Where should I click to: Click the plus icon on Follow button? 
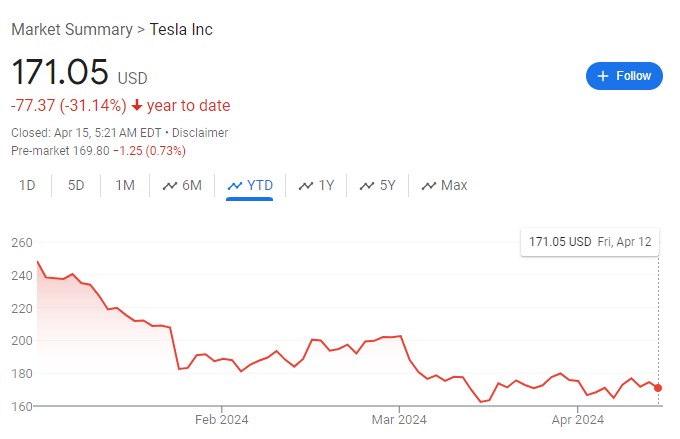[603, 76]
